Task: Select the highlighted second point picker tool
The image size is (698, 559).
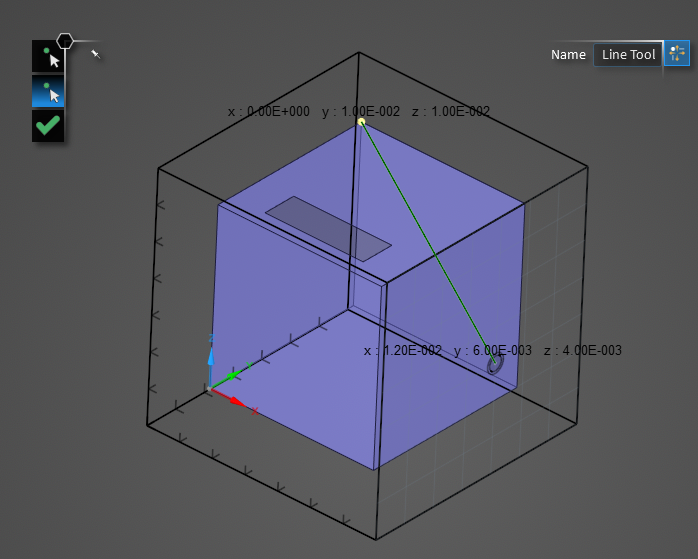Action: click(48, 91)
